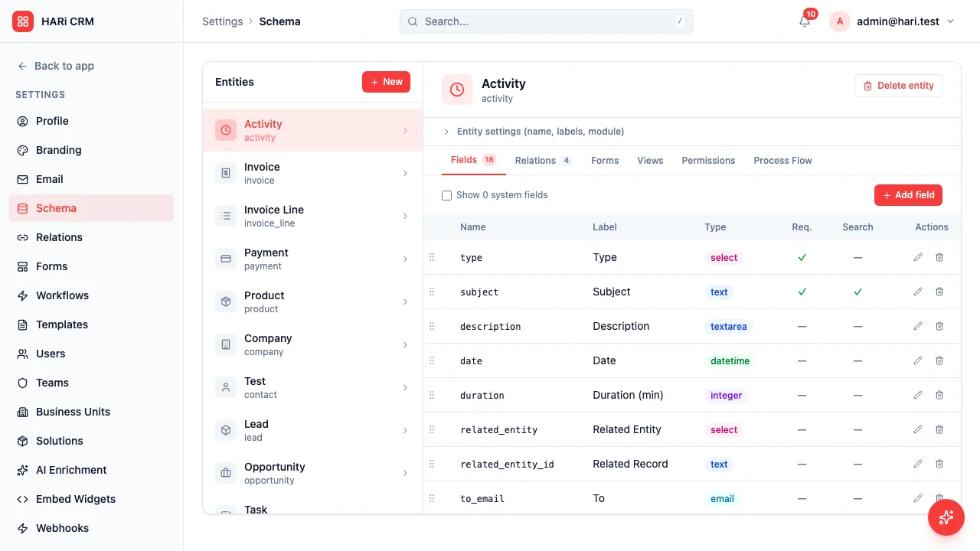Click the Invoice entity icon
Viewport: 980px width, 551px height.
coord(225,173)
